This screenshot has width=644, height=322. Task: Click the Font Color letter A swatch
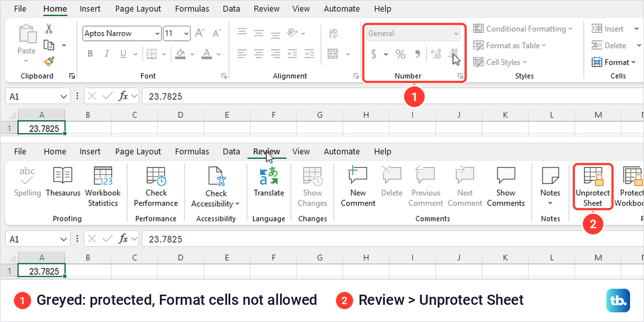point(207,54)
